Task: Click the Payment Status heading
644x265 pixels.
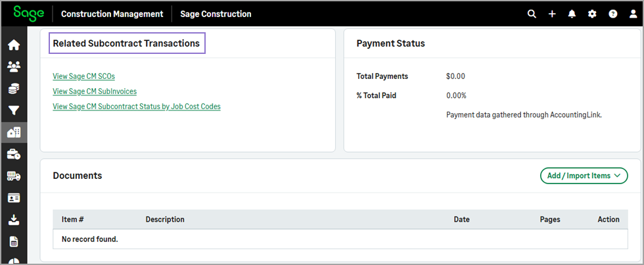Action: [390, 43]
